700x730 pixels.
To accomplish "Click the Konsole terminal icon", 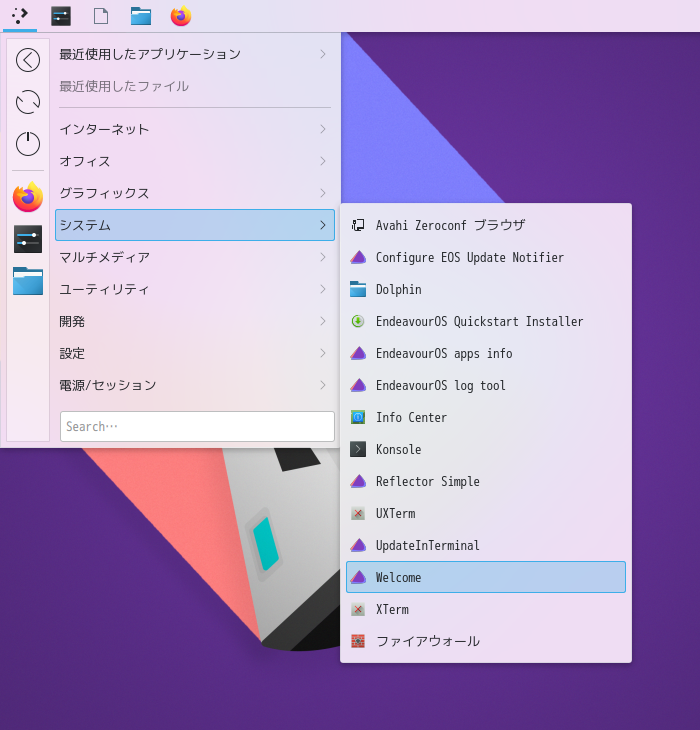I will coord(358,449).
